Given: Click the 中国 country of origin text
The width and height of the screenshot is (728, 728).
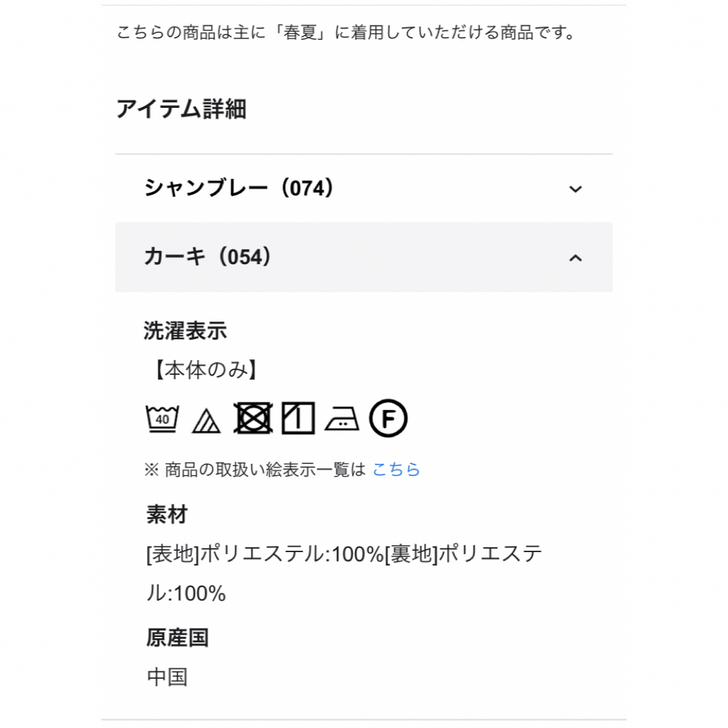Looking at the screenshot, I should pos(167,677).
